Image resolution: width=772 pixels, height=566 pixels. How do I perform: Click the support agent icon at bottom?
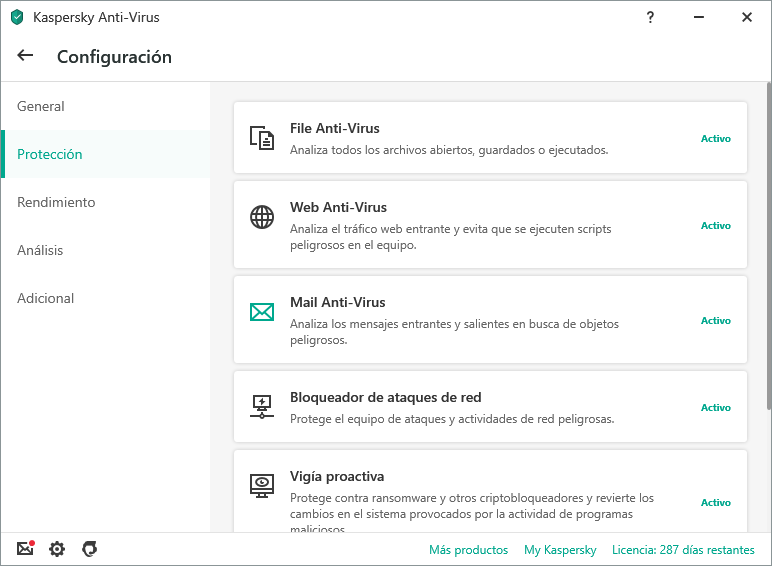[89, 549]
